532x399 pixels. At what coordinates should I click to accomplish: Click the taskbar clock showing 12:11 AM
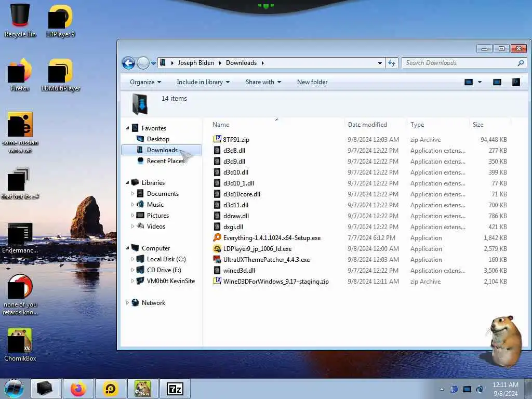pos(505,389)
